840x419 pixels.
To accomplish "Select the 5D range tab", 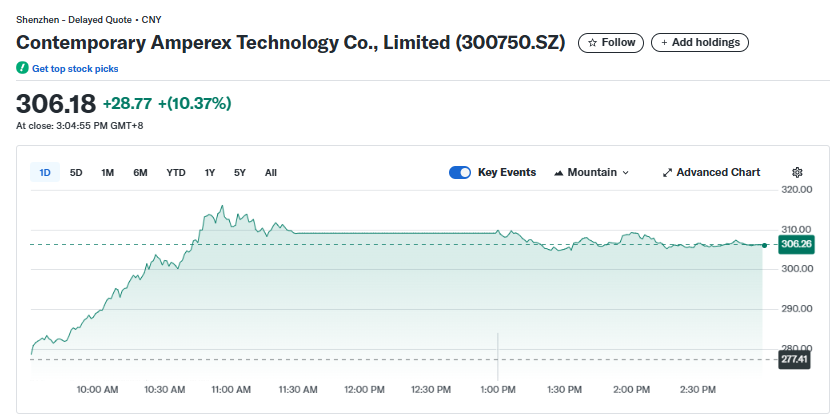I will point(76,173).
